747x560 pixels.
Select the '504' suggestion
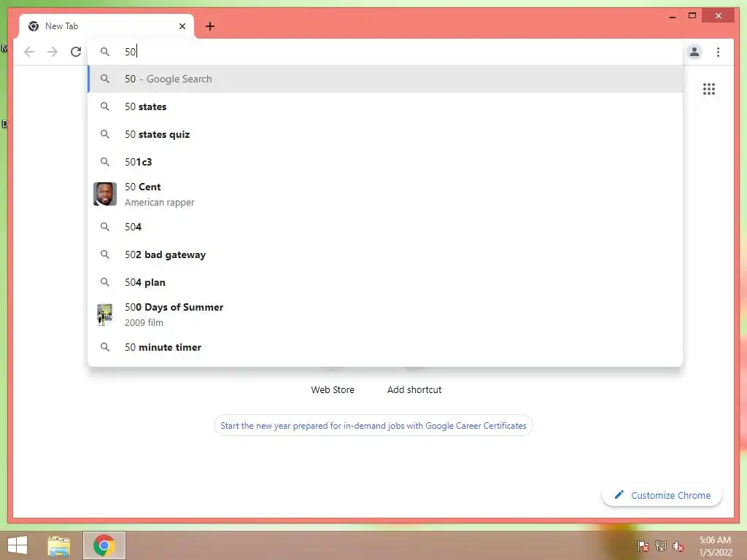click(x=385, y=227)
